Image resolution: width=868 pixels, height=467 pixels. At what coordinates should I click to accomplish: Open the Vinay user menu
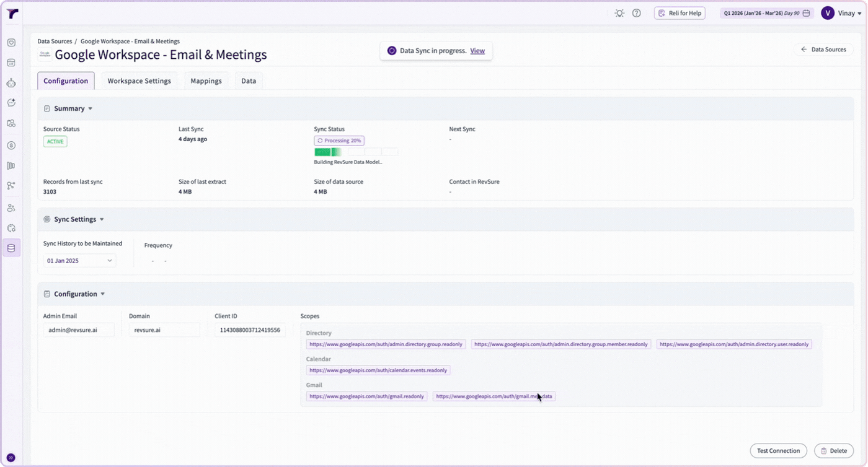[841, 13]
